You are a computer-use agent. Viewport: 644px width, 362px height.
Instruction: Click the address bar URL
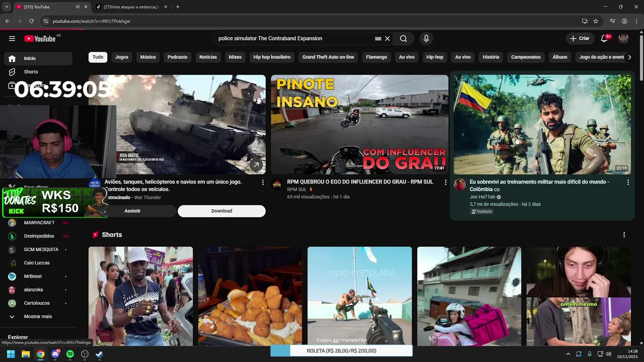(x=92, y=21)
